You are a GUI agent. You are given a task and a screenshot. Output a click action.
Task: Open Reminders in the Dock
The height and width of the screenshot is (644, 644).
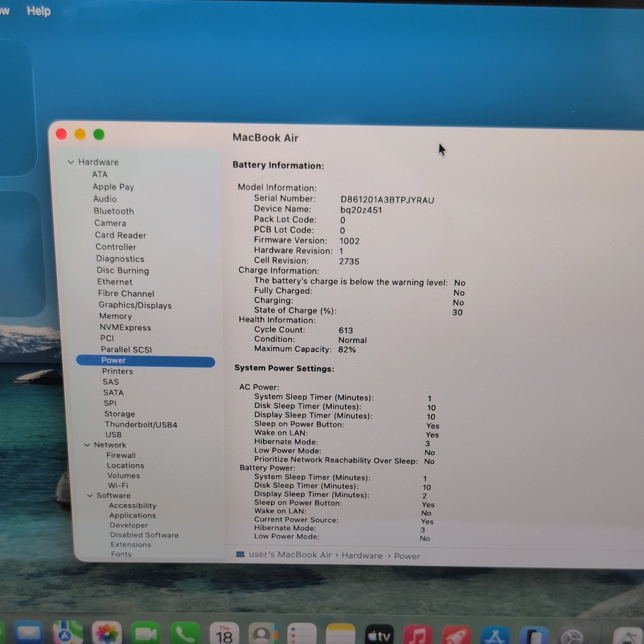tap(302, 634)
